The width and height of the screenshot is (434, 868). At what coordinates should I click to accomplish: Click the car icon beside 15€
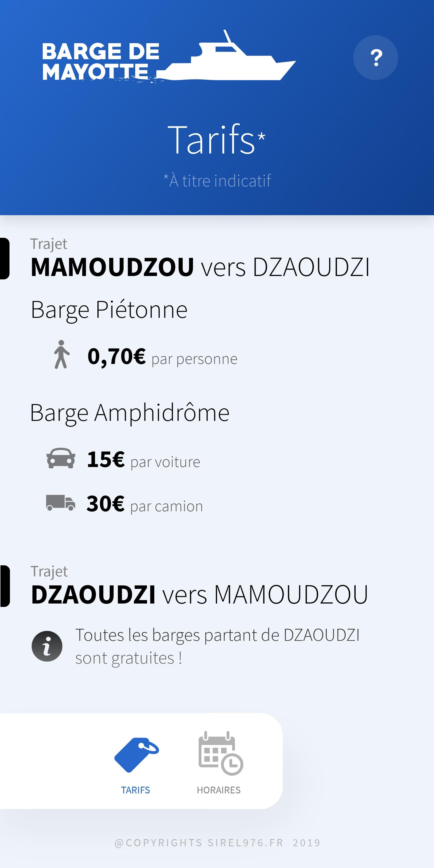click(61, 458)
